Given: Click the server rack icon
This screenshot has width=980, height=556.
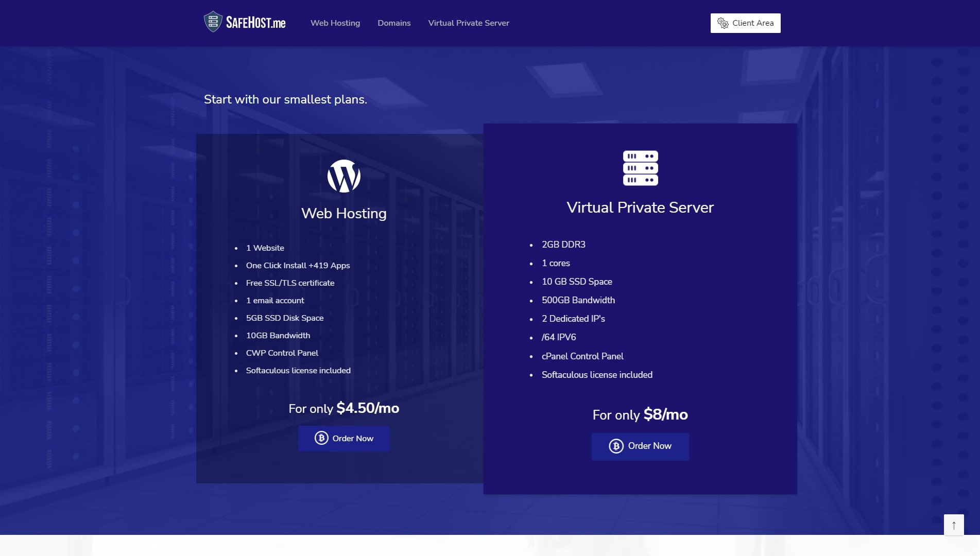Looking at the screenshot, I should (640, 168).
